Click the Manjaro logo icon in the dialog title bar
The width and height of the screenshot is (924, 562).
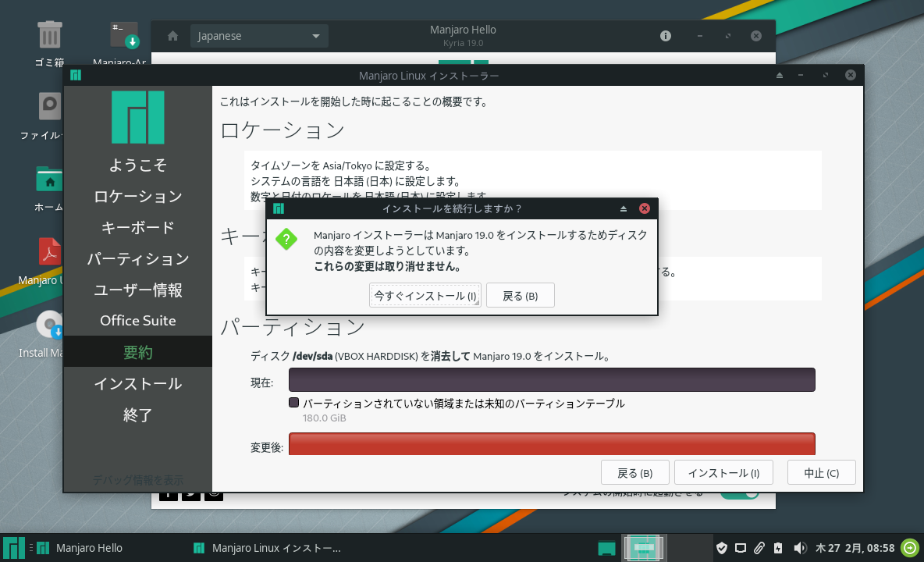point(279,208)
